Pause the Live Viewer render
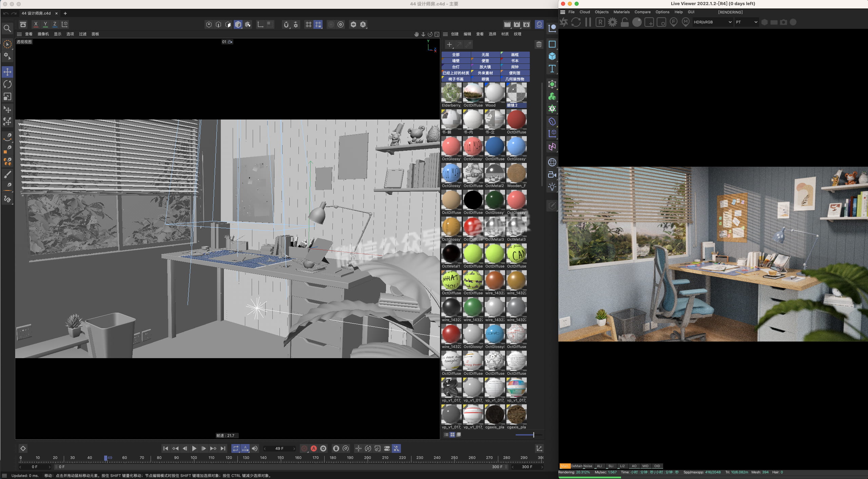The image size is (868, 479). coord(588,22)
